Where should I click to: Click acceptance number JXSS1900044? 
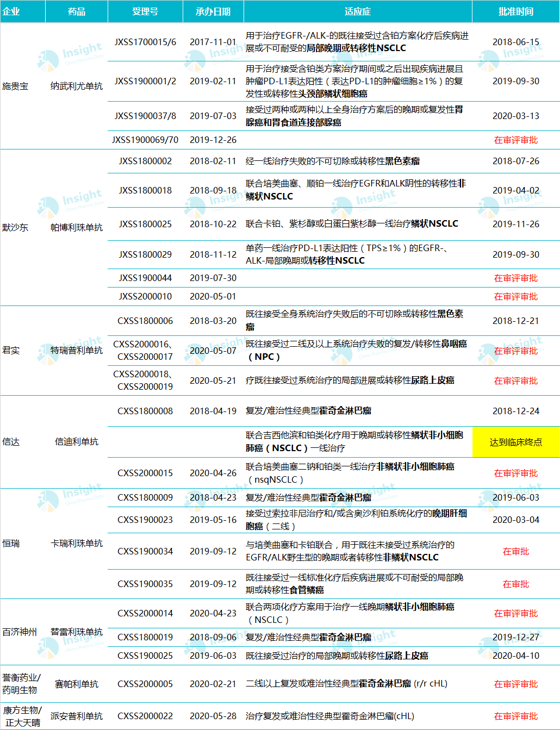(145, 278)
